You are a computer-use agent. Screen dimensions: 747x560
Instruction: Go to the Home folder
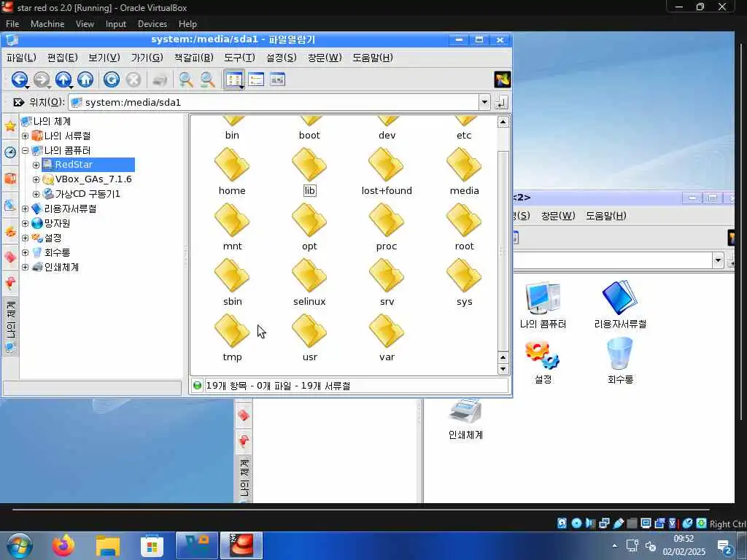(x=85, y=79)
